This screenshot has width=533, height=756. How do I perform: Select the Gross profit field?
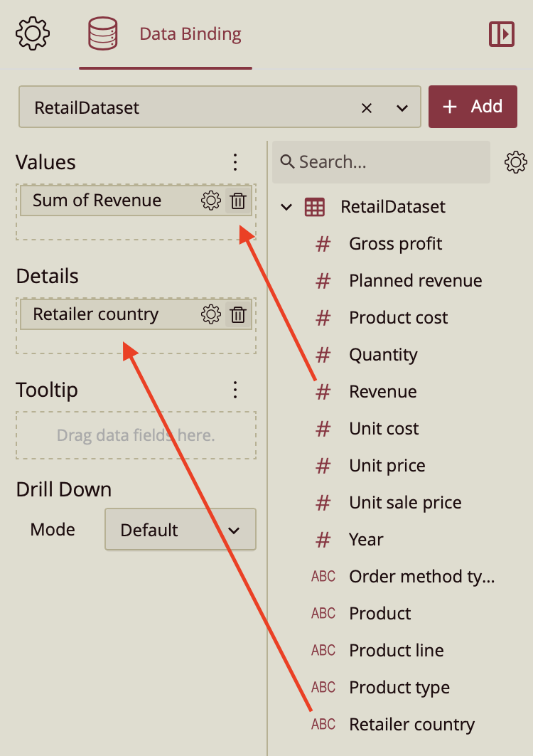(395, 244)
